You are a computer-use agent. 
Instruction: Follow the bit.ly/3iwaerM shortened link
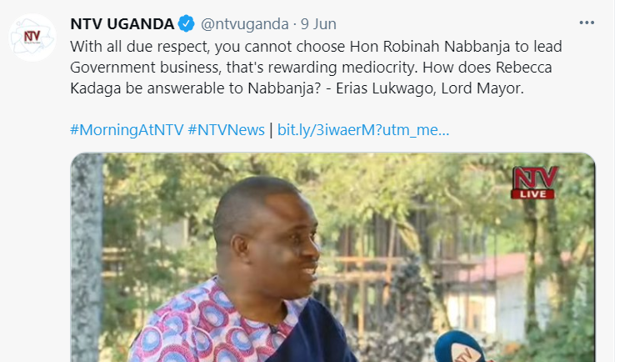tap(363, 129)
